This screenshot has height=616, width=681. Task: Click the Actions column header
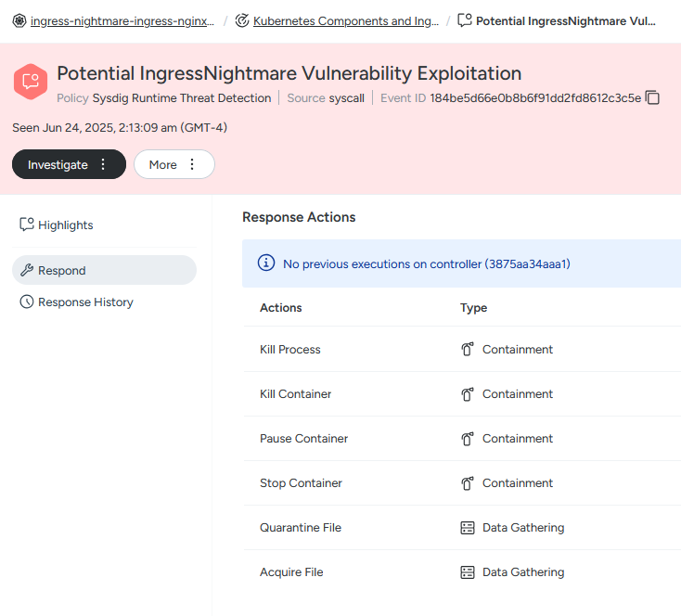[x=280, y=308]
